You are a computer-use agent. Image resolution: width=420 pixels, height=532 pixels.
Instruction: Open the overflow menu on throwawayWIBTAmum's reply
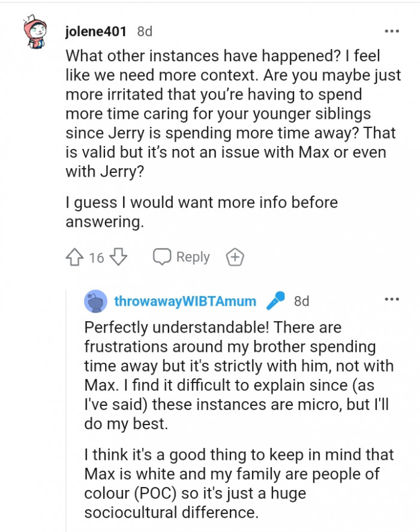(x=392, y=298)
